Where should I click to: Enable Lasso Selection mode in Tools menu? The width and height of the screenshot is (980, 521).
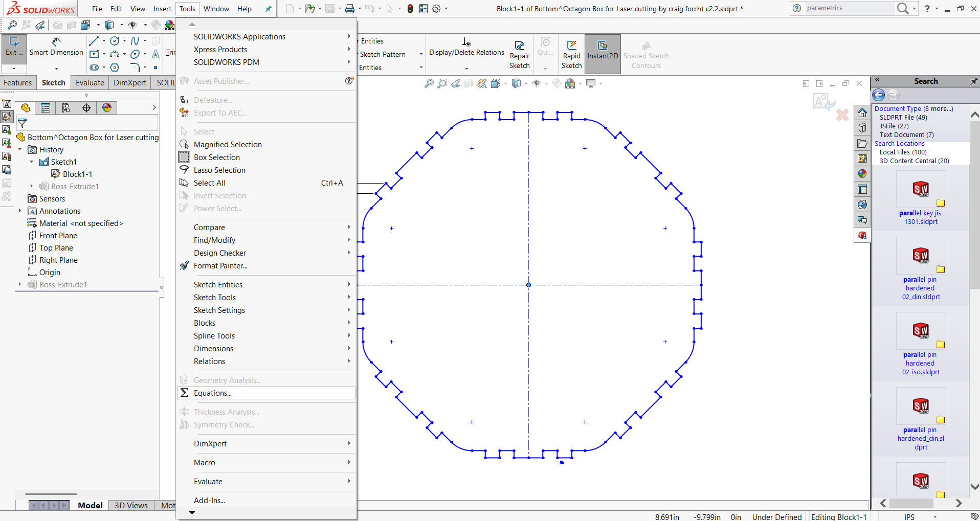pyautogui.click(x=219, y=170)
